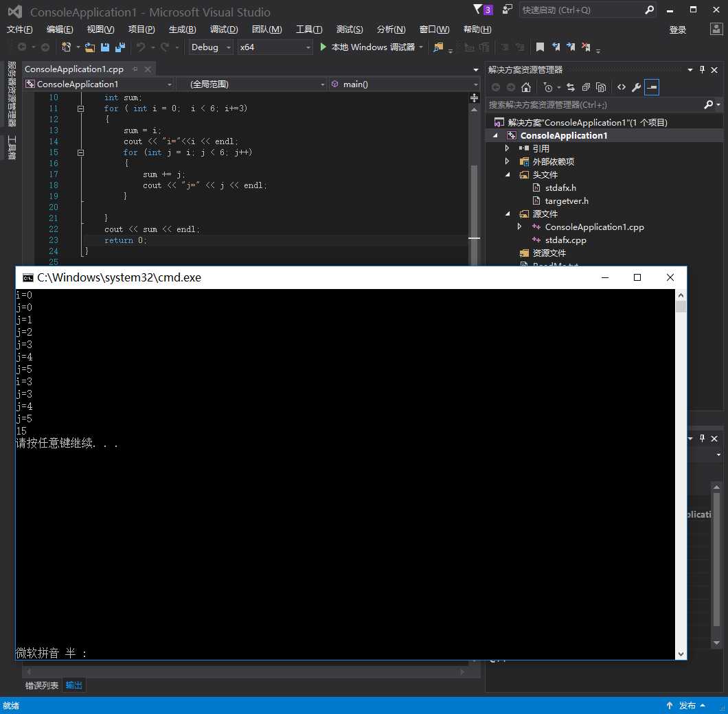Go to the previous bookmark icon
728x714 pixels.
click(556, 47)
